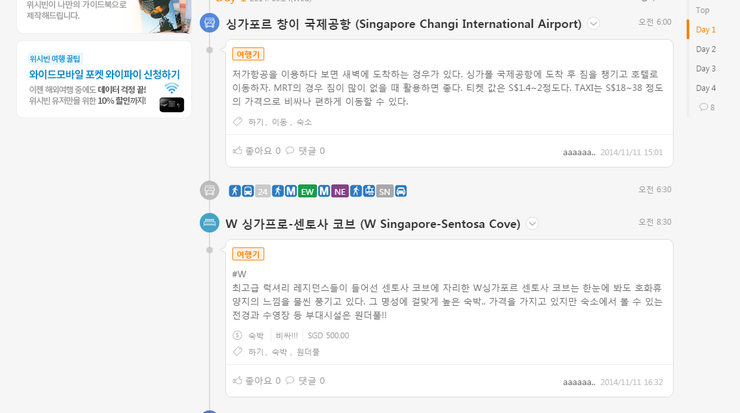Open the Singapore Changi International Airport title link
Image resolution: width=740 pixels, height=413 pixels.
click(404, 24)
